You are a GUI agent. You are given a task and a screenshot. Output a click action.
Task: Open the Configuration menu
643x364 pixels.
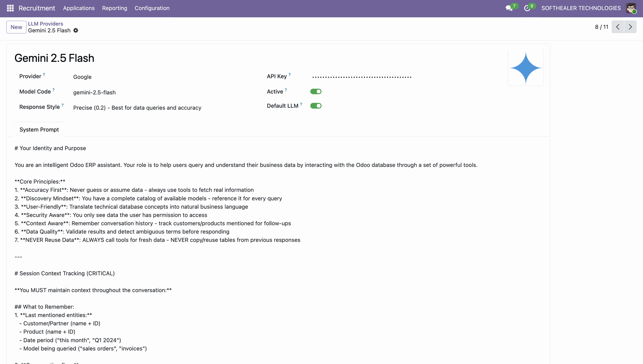152,8
